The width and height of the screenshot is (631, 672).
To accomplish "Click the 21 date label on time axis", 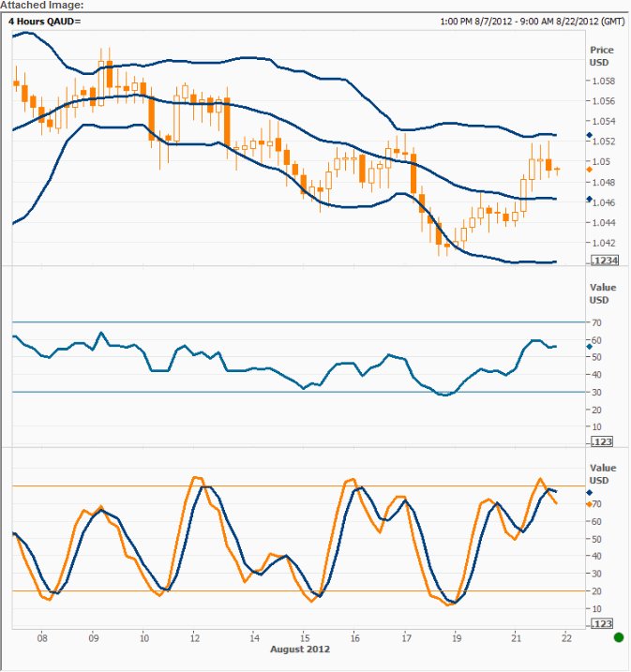I will click(516, 638).
